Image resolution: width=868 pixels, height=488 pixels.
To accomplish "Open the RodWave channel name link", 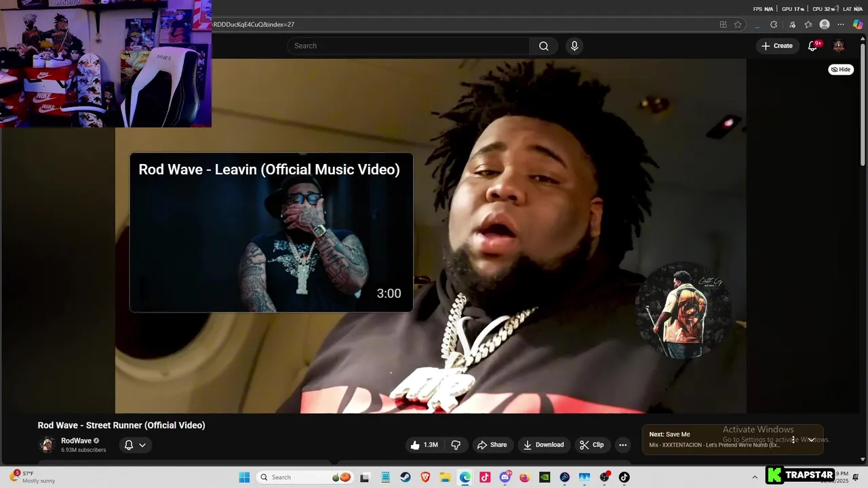I will [76, 441].
